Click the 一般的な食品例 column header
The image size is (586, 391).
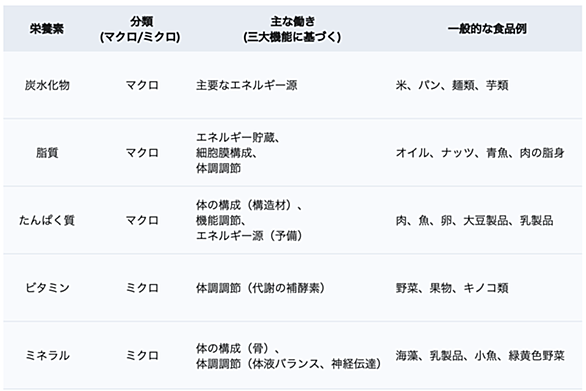(487, 29)
